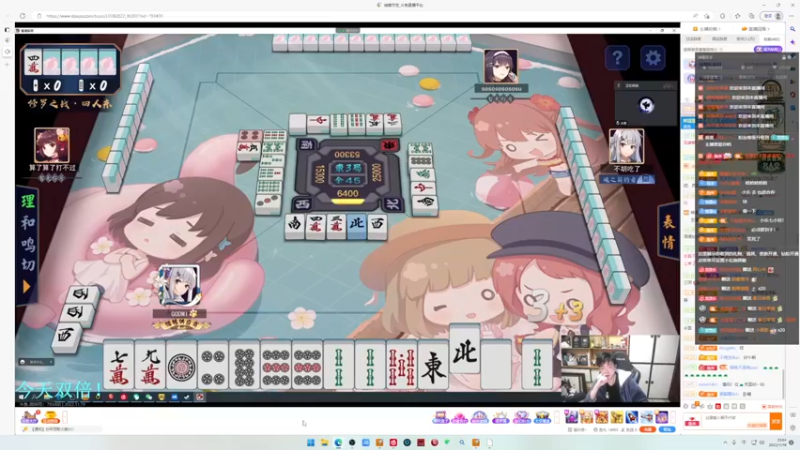
Task: Select the drawn bamboo tile set apart
Action: pyautogui.click(x=537, y=366)
